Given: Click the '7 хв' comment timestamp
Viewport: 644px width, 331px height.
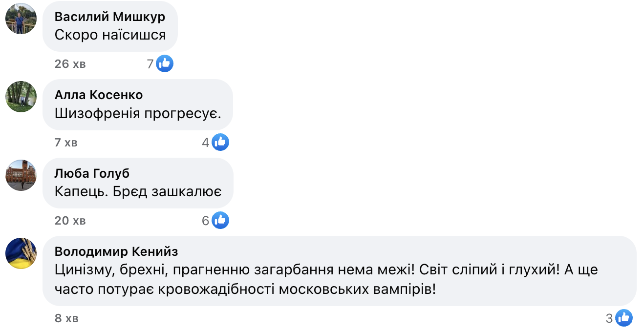Looking at the screenshot, I should tap(66, 143).
